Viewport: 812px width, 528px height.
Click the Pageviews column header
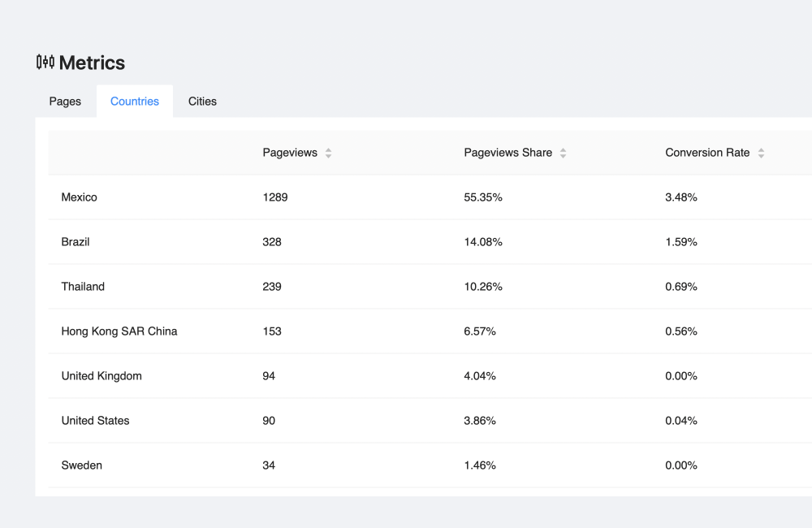point(290,153)
